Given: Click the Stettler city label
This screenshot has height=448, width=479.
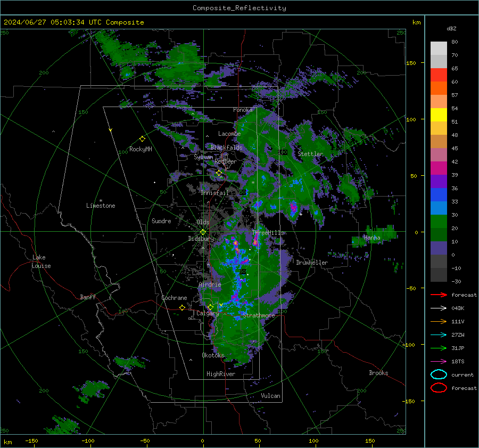Looking at the screenshot, I should [x=310, y=154].
